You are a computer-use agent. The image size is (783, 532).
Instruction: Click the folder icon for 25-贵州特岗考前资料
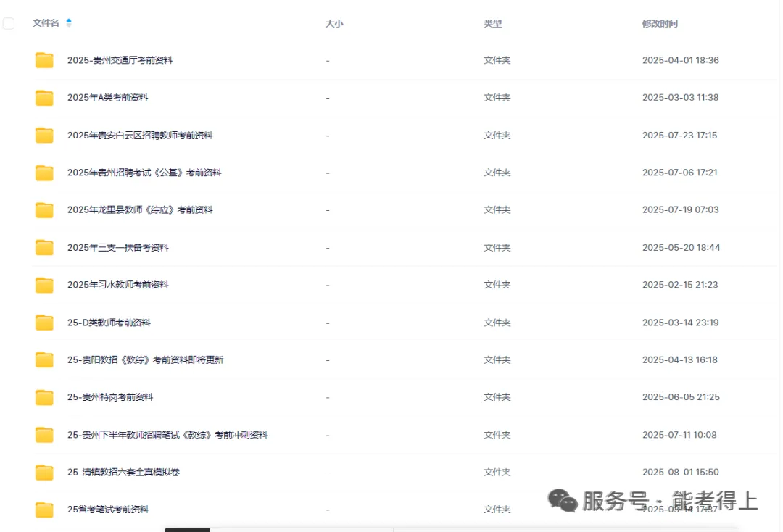[43, 397]
